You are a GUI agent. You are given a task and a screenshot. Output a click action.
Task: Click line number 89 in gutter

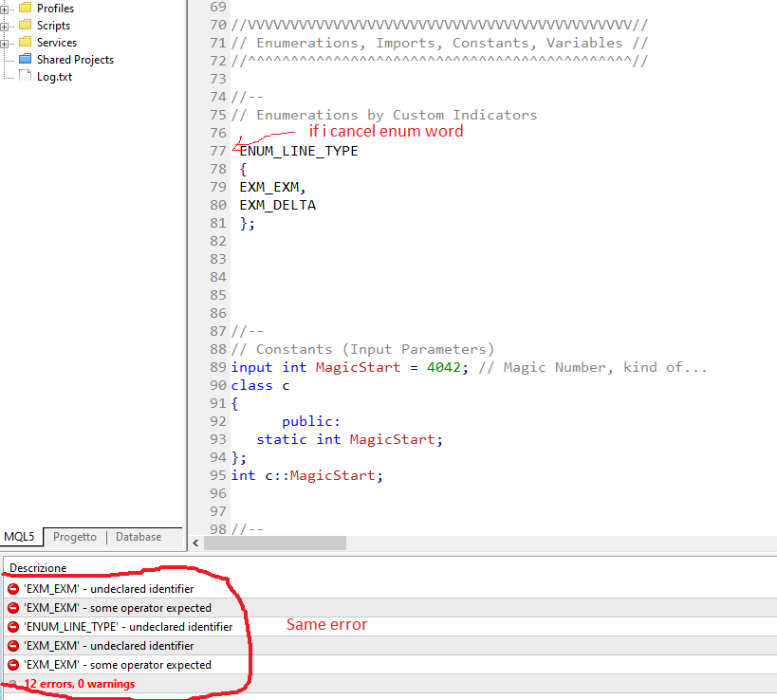coord(218,368)
